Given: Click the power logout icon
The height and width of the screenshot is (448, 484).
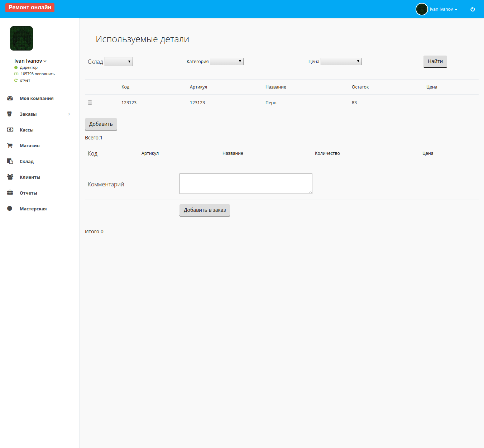Looking at the screenshot, I should [x=473, y=9].
